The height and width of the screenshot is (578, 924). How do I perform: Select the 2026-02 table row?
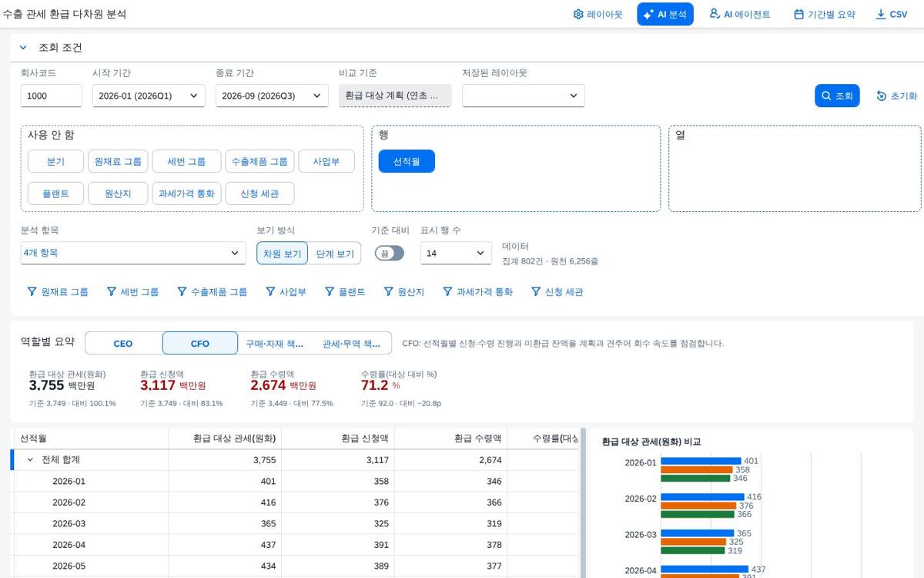coord(296,502)
